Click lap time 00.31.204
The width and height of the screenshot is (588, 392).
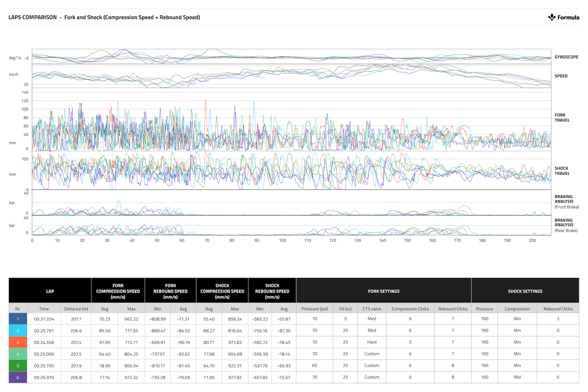44,319
